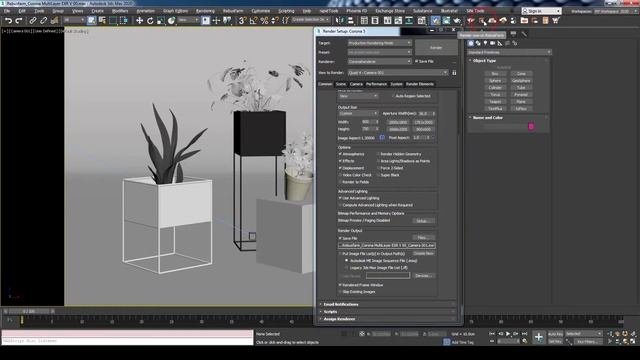Choose the Rectangular Selection Region tool
The image size is (640, 360).
(113, 20)
